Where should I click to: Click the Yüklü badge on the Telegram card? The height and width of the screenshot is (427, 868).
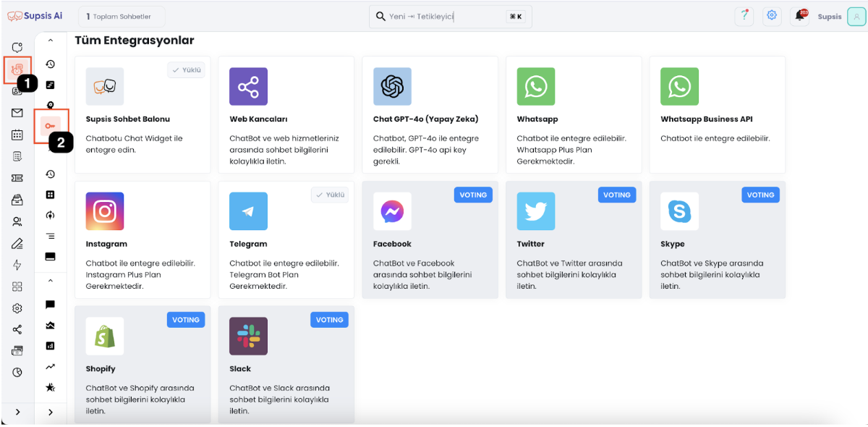pos(330,195)
